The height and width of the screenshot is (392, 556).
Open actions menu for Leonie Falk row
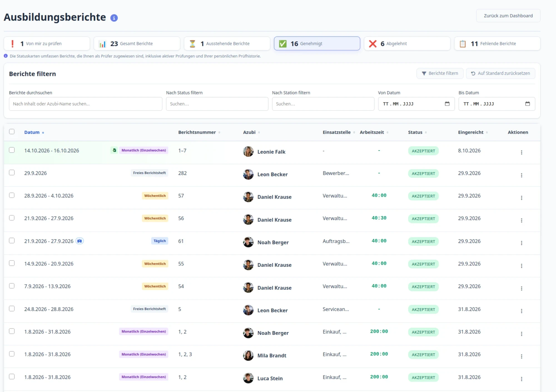tap(522, 152)
